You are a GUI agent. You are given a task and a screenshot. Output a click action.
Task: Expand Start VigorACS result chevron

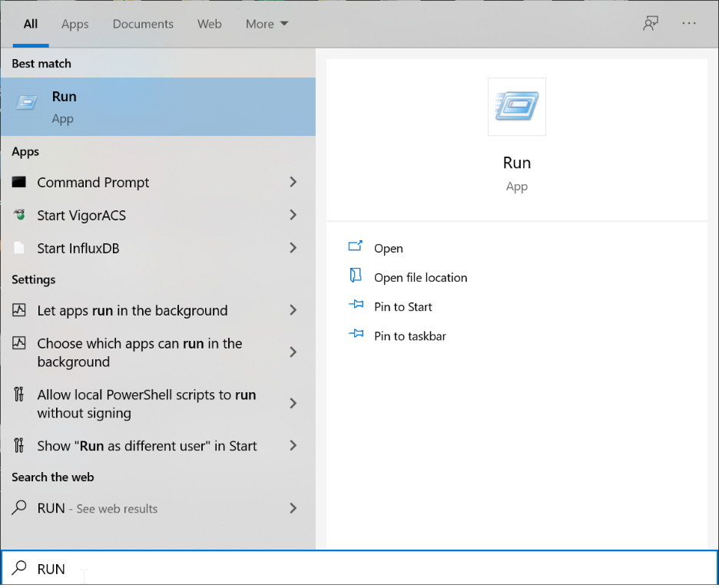[x=293, y=215]
